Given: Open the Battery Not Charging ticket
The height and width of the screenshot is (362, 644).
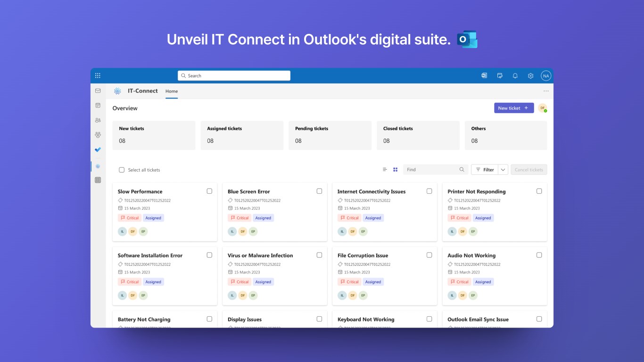Looking at the screenshot, I should coord(165,319).
